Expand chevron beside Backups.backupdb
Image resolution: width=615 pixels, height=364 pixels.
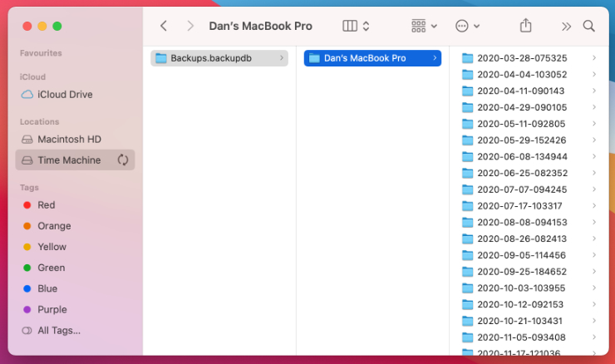pyautogui.click(x=282, y=58)
